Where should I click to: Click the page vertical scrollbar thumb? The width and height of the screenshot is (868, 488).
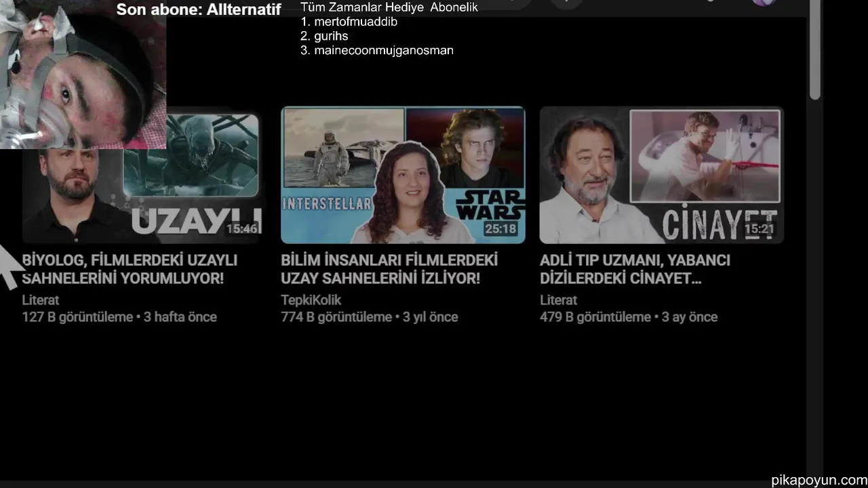tap(815, 50)
